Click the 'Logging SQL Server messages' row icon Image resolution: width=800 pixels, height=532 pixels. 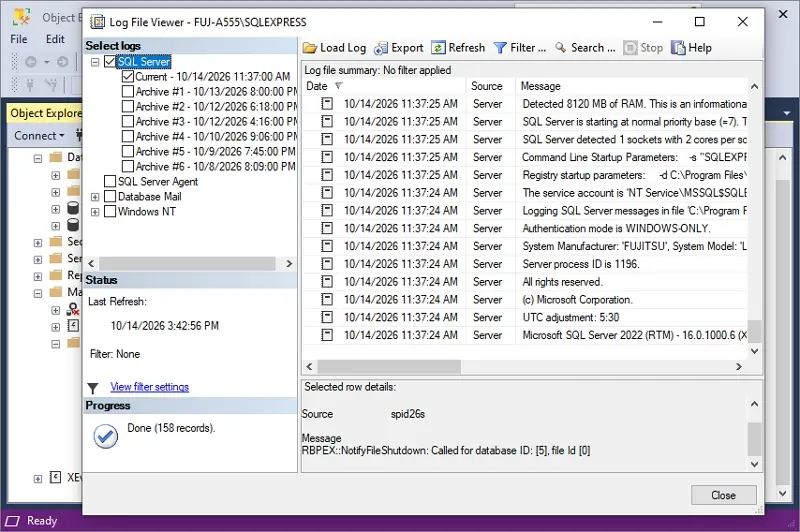(x=327, y=210)
